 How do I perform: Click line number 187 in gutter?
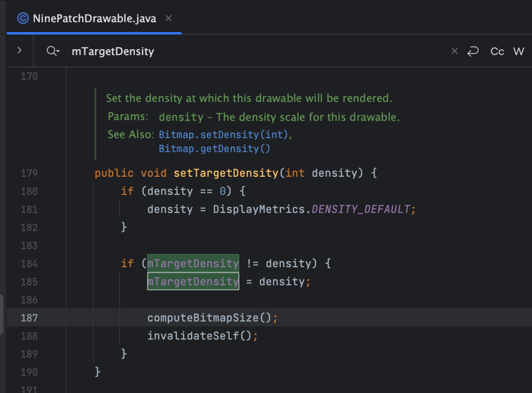pyautogui.click(x=29, y=318)
